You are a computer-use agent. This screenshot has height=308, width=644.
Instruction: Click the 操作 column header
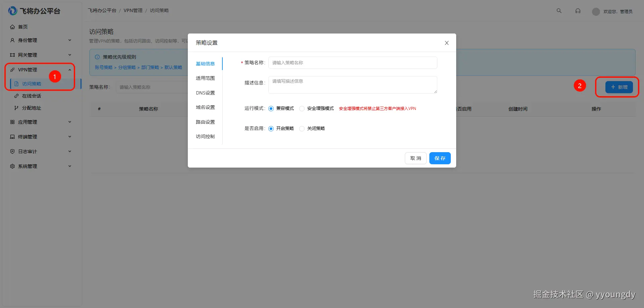coord(596,109)
